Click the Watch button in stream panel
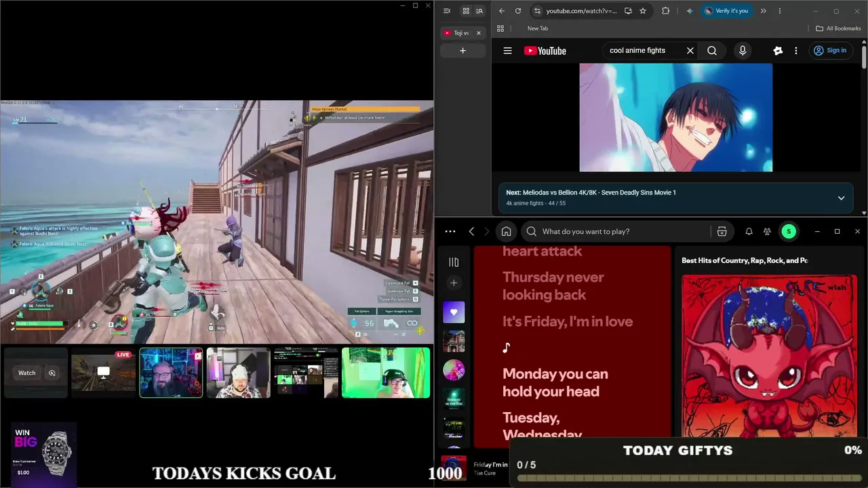 pos(27,373)
